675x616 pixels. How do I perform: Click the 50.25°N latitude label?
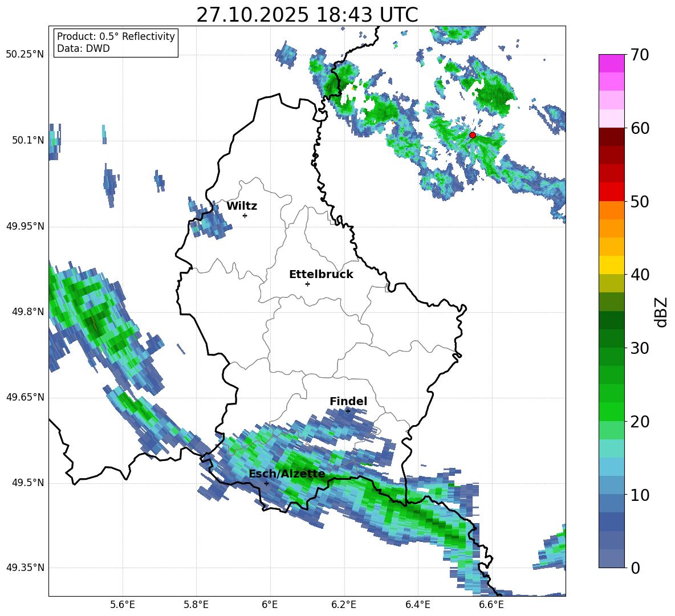coord(25,55)
